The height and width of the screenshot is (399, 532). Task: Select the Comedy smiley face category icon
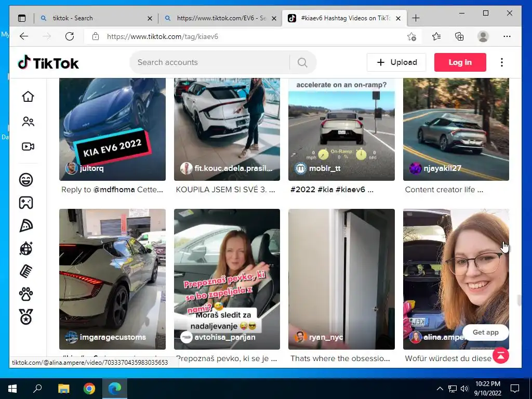[26, 179]
